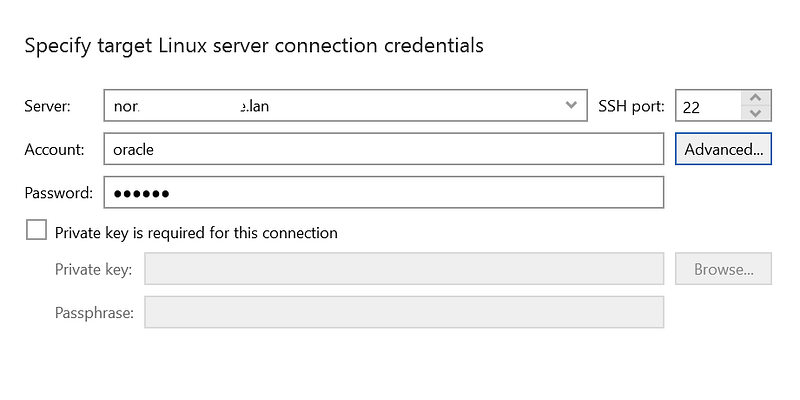Open the Advanced settings button
Viewport: 800px width, 400px height.
click(x=723, y=149)
